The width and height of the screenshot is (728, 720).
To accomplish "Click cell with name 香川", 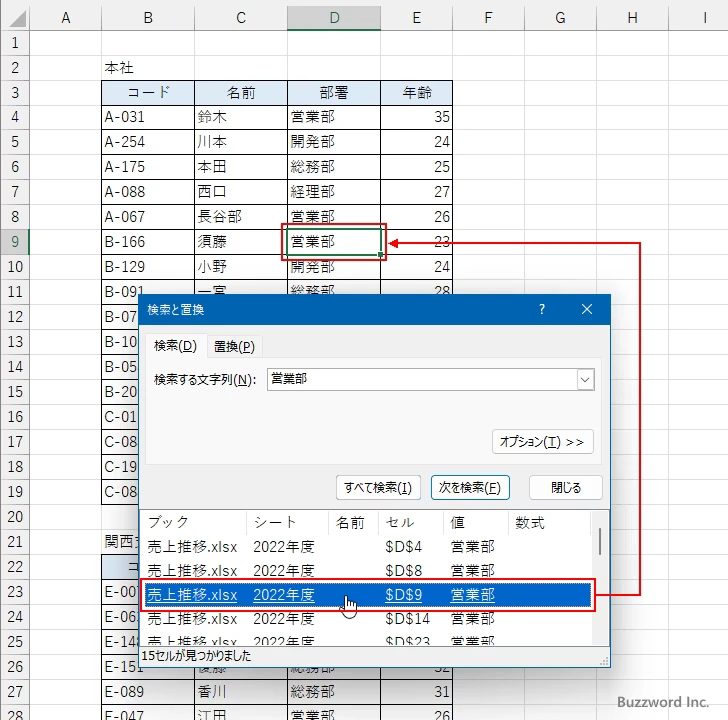I will pyautogui.click(x=241, y=692).
